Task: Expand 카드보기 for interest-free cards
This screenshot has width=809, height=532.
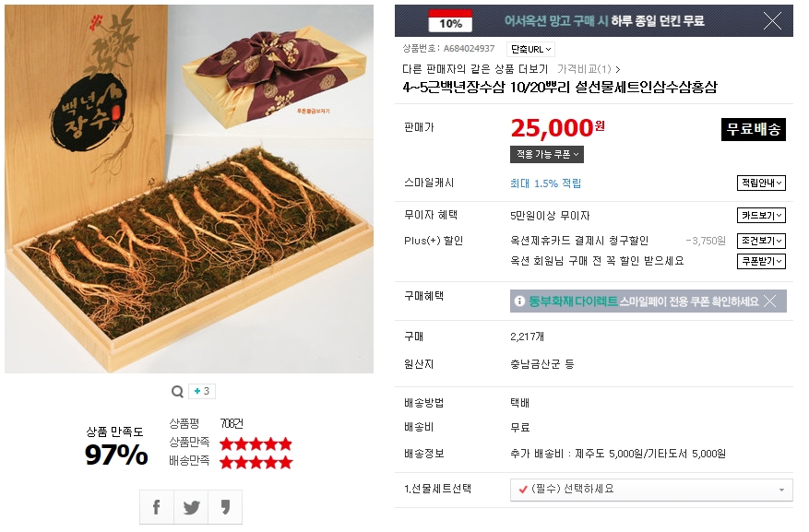Action: tap(761, 216)
